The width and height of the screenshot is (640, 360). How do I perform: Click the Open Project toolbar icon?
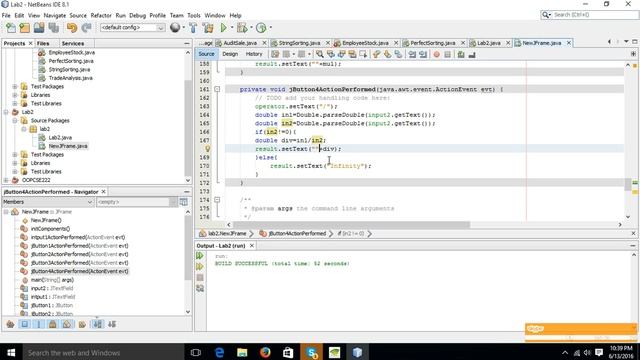point(39,28)
